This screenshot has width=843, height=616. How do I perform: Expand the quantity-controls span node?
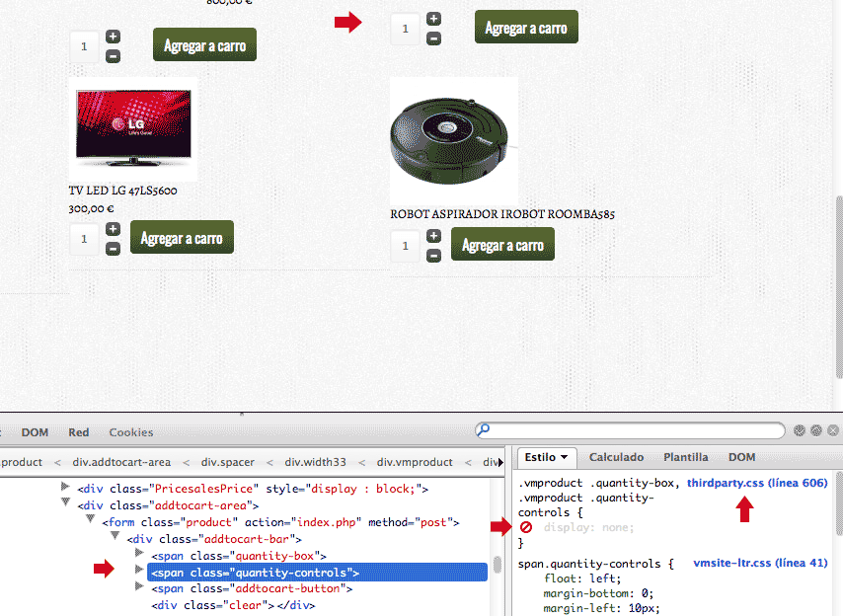tap(139, 570)
